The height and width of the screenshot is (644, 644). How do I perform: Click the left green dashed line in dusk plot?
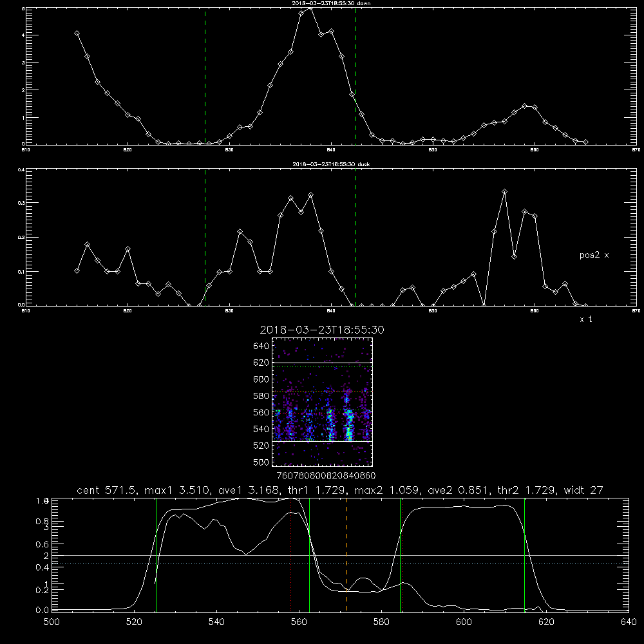pyautogui.click(x=205, y=237)
